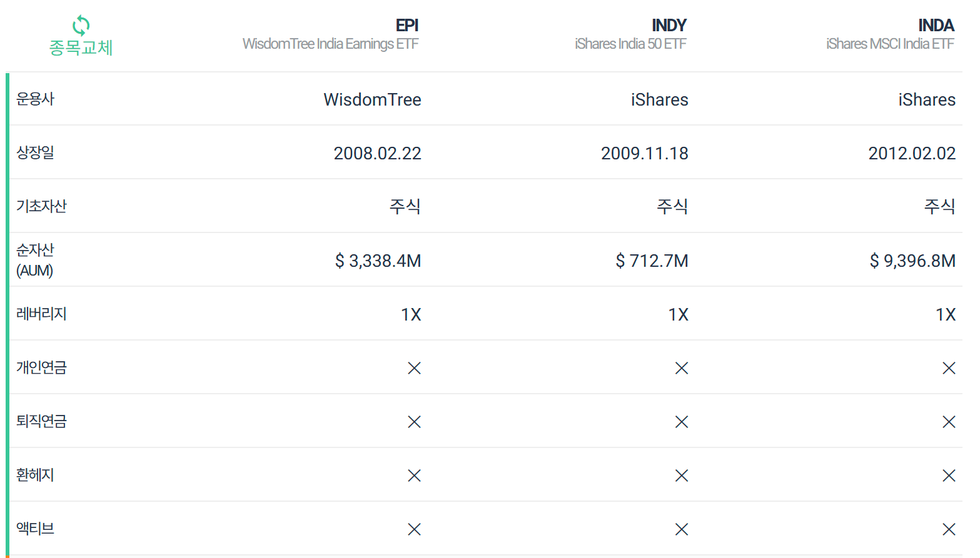The image size is (980, 558).
Task: Click the 순자산 (AUM) row label
Action: (35, 260)
